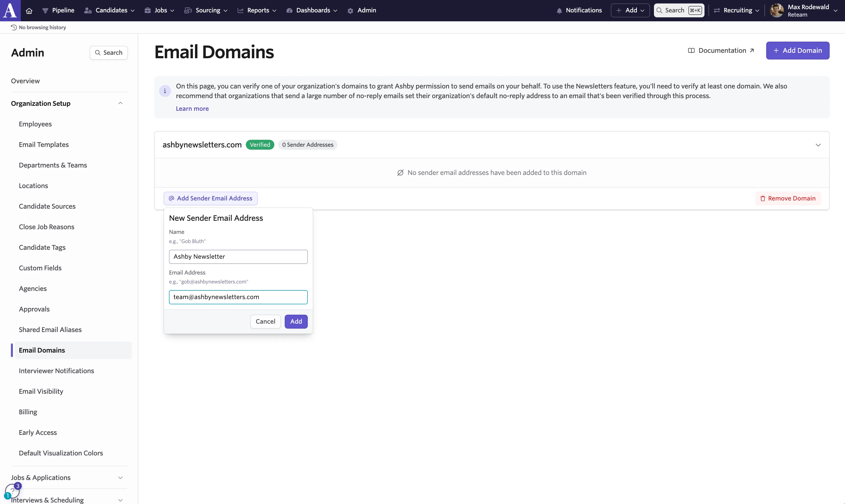Open the Add dropdown in the top bar

coord(630,10)
